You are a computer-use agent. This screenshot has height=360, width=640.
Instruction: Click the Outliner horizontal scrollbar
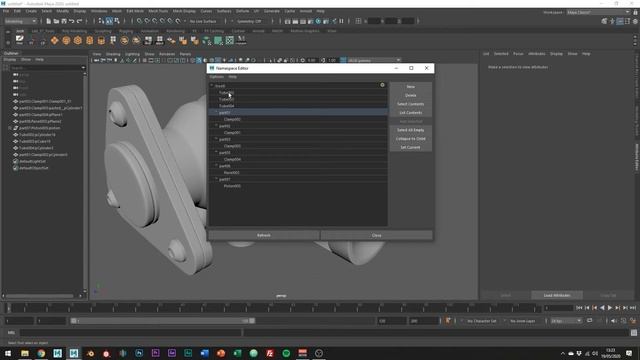point(40,296)
